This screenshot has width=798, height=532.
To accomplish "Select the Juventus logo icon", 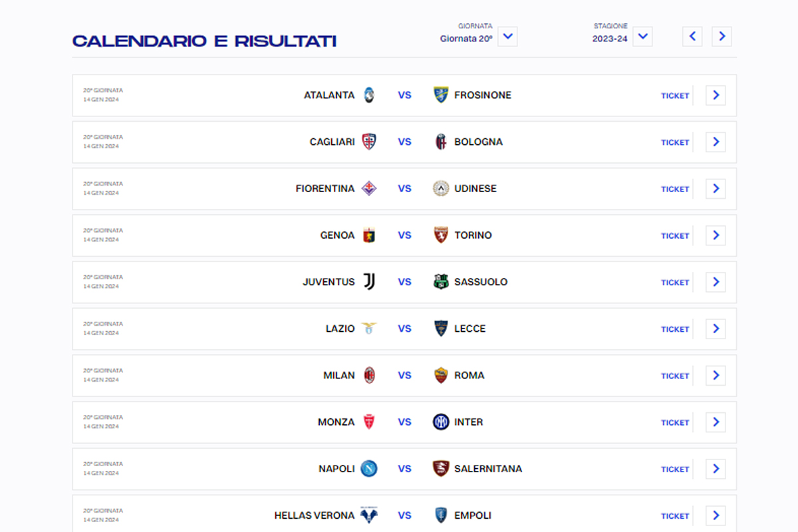I will 369,282.
